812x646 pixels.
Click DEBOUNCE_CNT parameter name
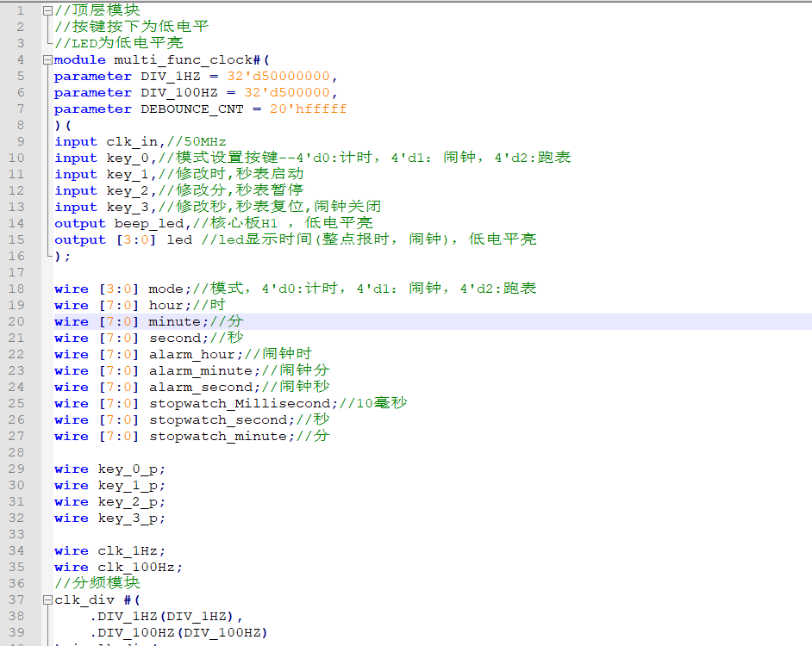192,109
